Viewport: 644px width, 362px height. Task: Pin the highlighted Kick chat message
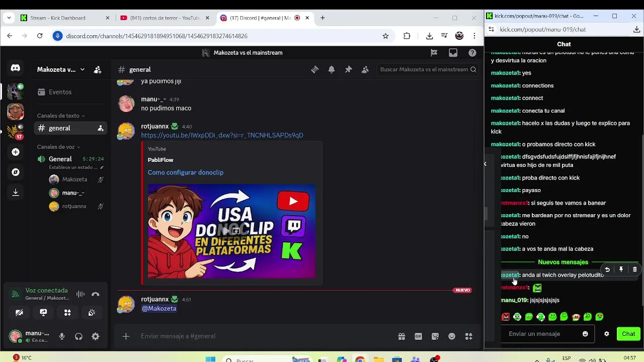pos(621,269)
